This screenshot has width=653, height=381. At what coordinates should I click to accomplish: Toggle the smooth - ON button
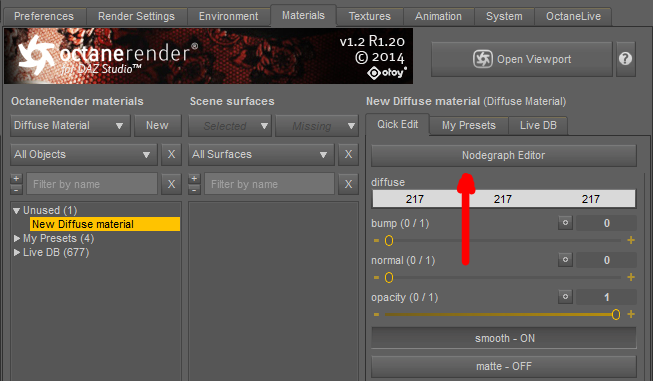point(504,338)
